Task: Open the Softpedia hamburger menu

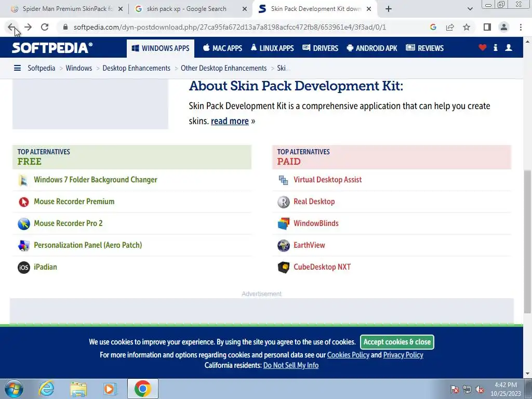Action: [17, 68]
